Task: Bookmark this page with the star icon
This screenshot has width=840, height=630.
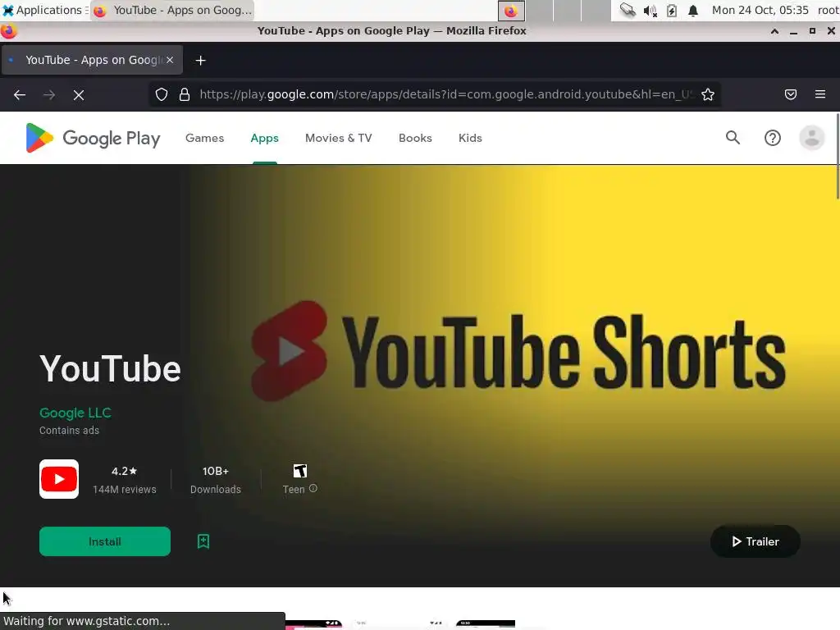Action: (x=708, y=95)
